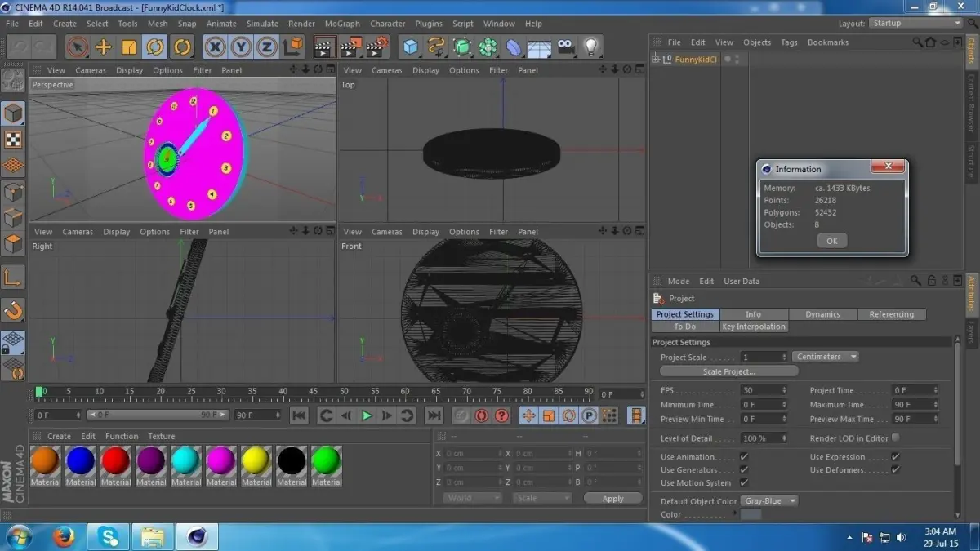Viewport: 980px width, 551px height.
Task: Add a camera object
Action: click(x=565, y=47)
